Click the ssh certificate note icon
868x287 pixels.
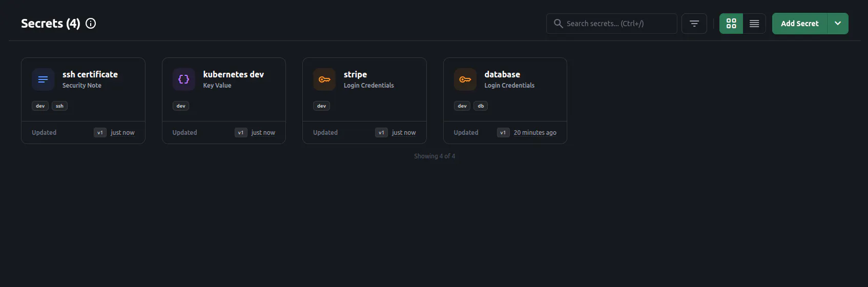click(x=43, y=79)
